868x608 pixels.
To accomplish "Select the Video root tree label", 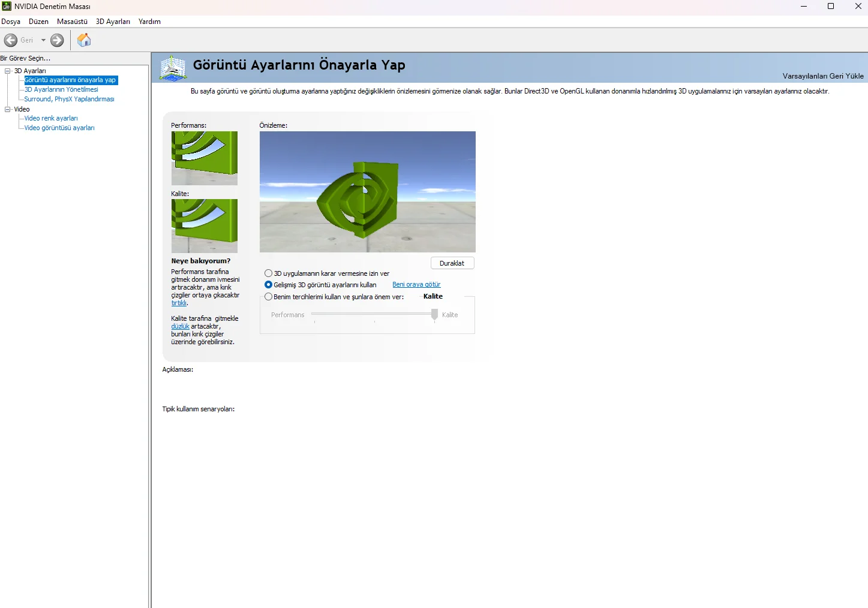I will [22, 109].
